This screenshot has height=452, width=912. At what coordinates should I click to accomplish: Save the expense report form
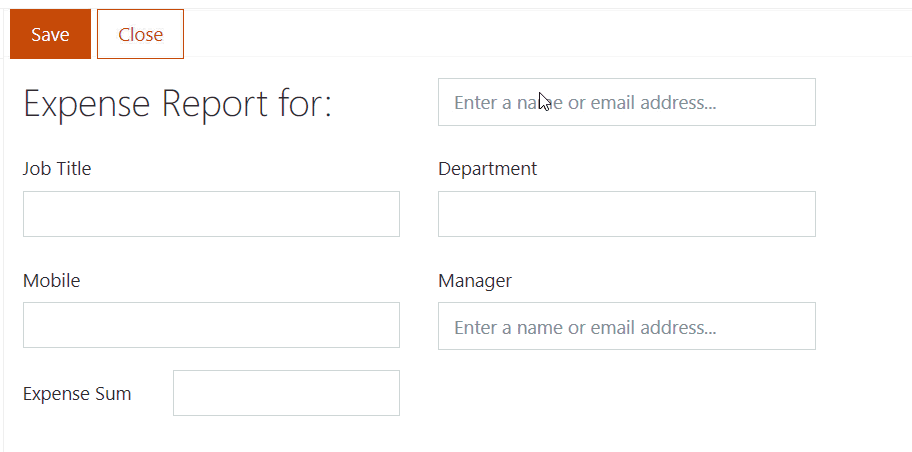click(x=51, y=34)
